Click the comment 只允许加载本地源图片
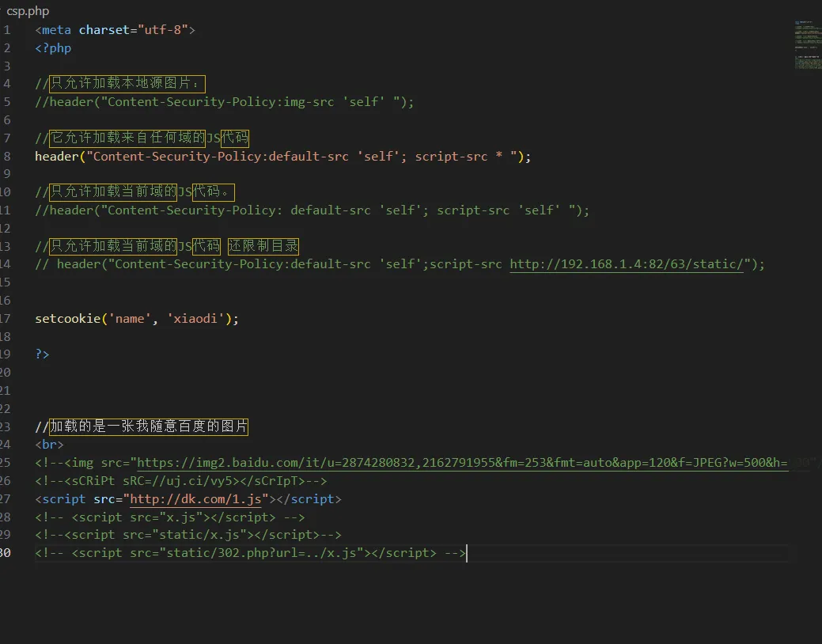The image size is (822, 644). click(x=127, y=83)
